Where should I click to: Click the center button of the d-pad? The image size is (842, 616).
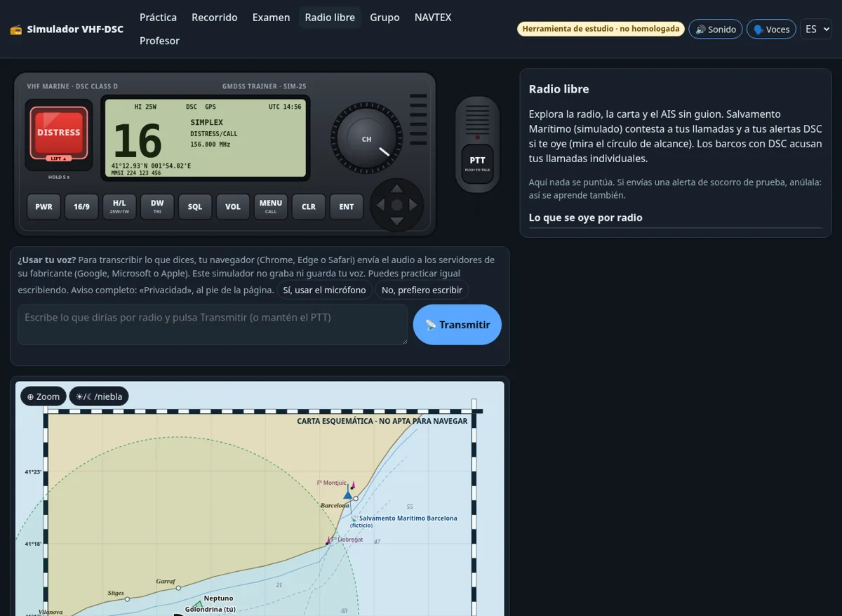(396, 205)
